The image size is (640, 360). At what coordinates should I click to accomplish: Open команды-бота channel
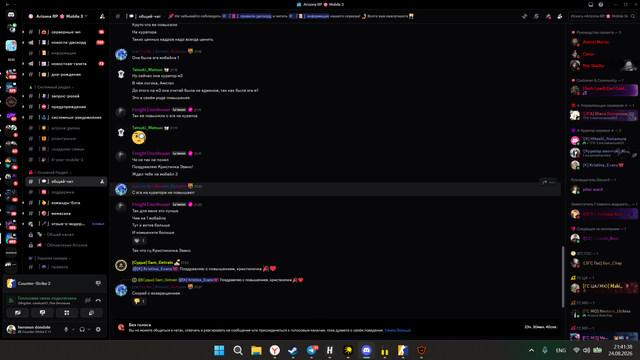coord(66,203)
